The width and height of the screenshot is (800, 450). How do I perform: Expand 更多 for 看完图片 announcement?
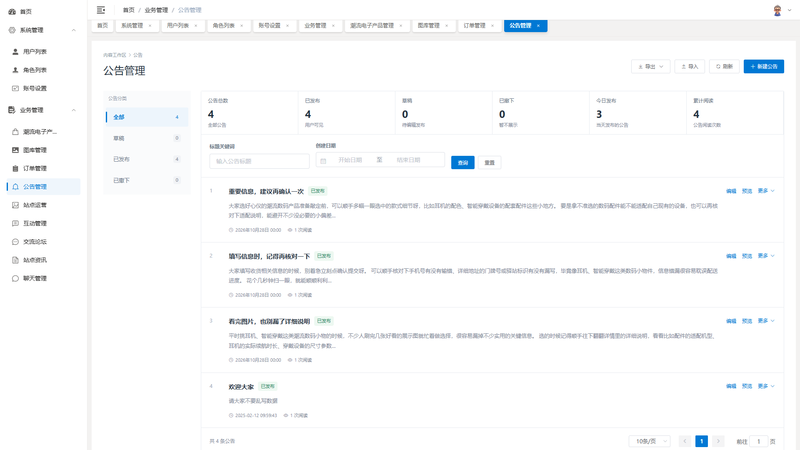pyautogui.click(x=766, y=321)
